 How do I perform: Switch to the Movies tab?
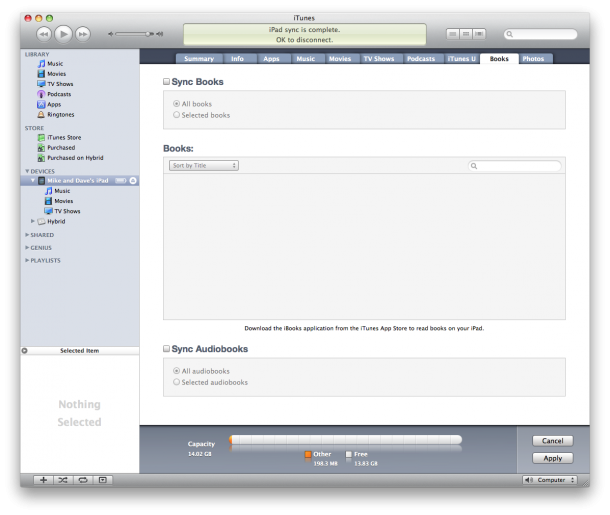[x=340, y=59]
